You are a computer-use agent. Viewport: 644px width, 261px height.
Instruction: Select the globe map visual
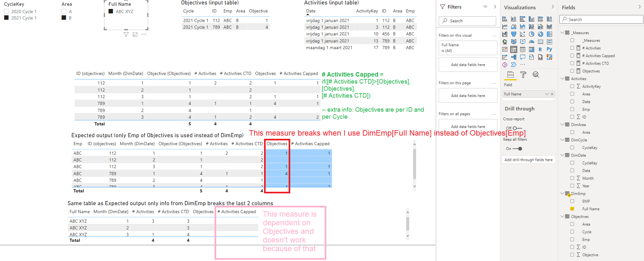click(x=505, y=42)
